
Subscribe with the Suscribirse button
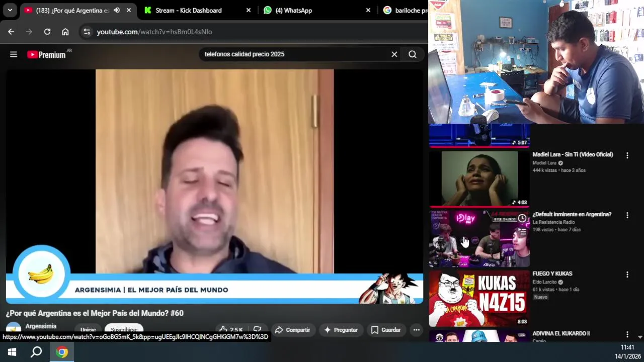(x=124, y=330)
